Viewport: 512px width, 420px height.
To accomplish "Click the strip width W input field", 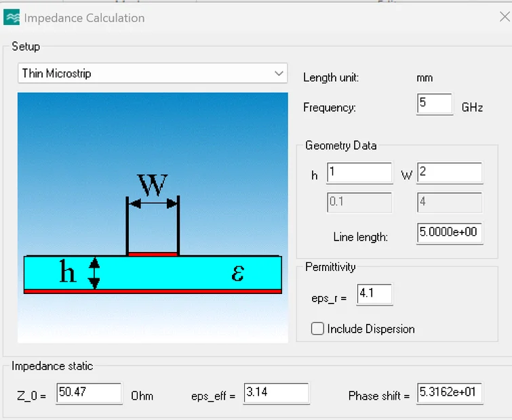I will tap(450, 173).
